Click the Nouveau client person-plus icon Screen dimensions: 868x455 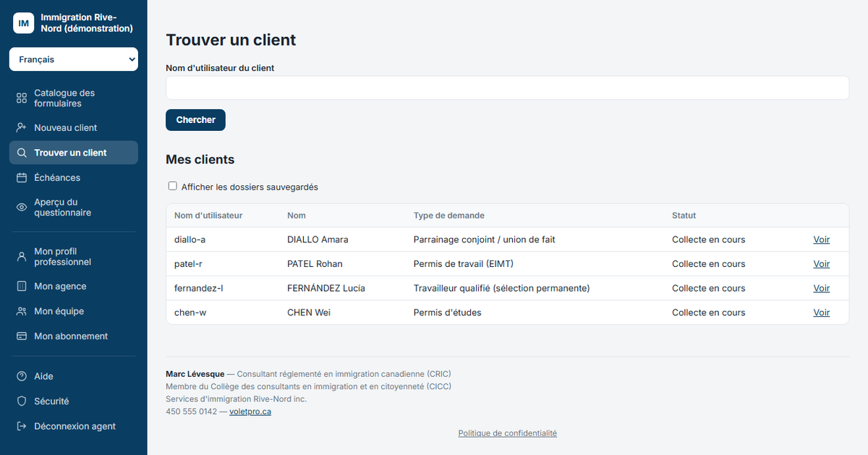tap(22, 127)
